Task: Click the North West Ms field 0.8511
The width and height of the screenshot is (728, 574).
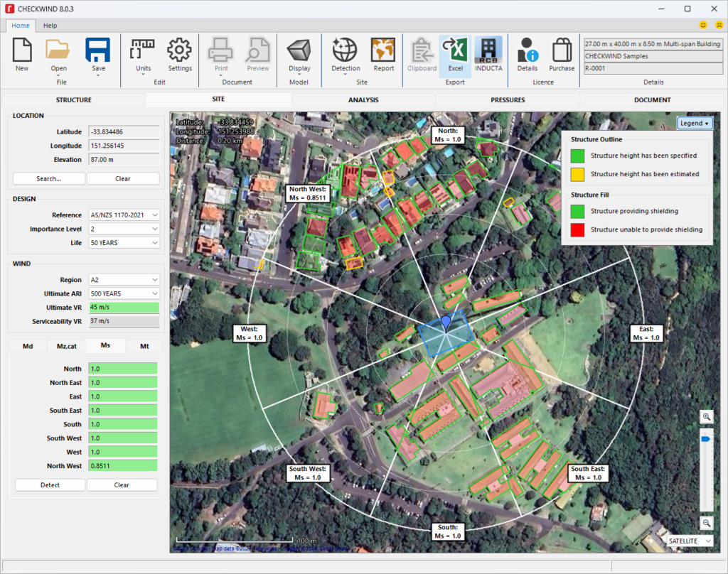Action: click(x=122, y=466)
